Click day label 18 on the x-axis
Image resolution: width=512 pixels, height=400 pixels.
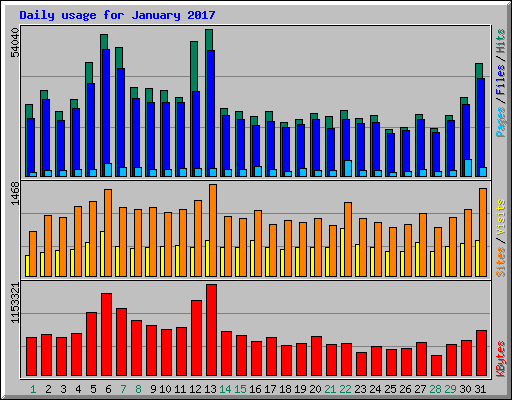[x=285, y=389]
